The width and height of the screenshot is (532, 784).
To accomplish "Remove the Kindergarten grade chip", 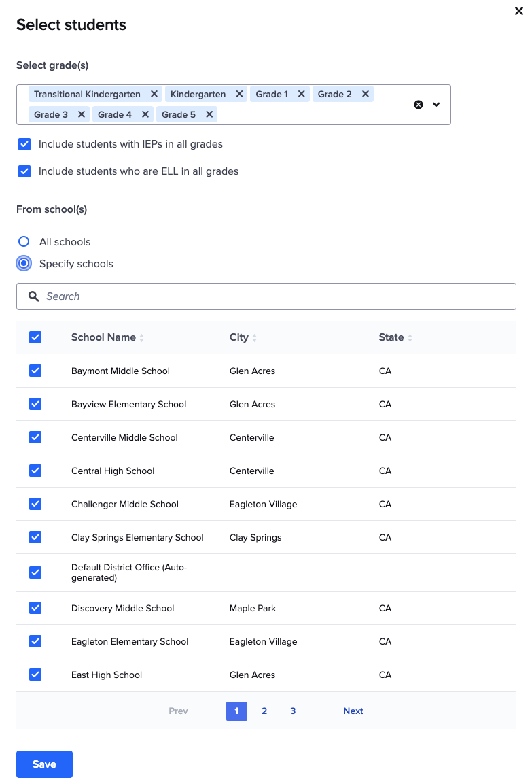I will click(238, 94).
